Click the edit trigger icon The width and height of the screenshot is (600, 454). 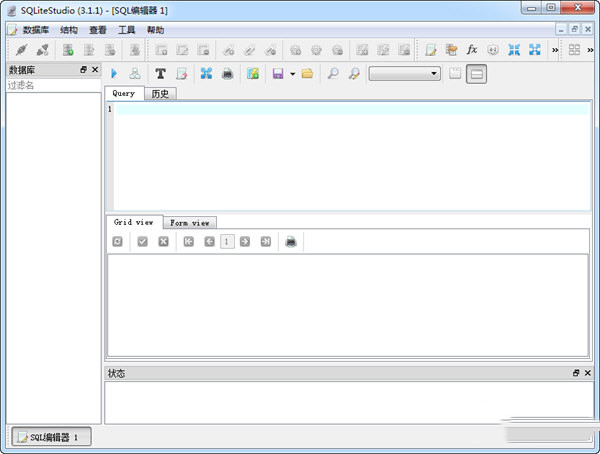[x=316, y=50]
